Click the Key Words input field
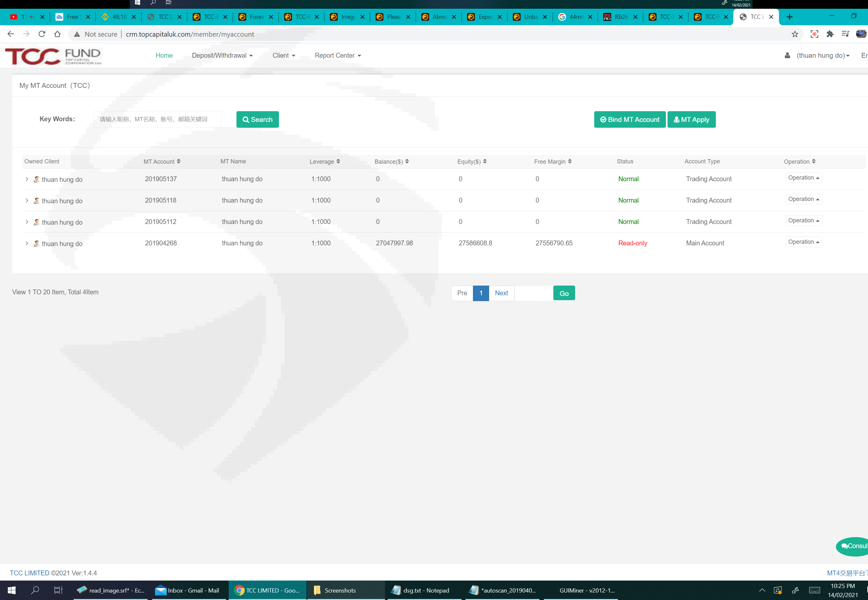The width and height of the screenshot is (868, 600). pyautogui.click(x=157, y=120)
